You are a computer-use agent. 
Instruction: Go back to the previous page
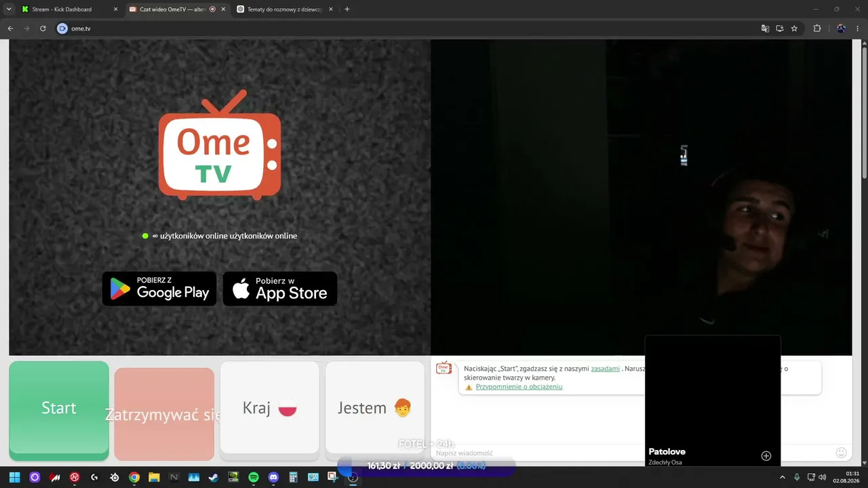click(10, 28)
